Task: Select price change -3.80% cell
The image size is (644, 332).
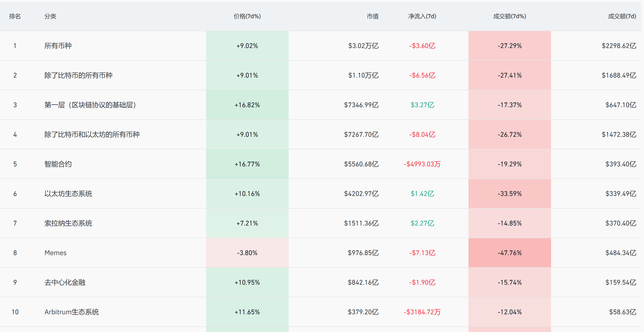Action: [x=247, y=253]
